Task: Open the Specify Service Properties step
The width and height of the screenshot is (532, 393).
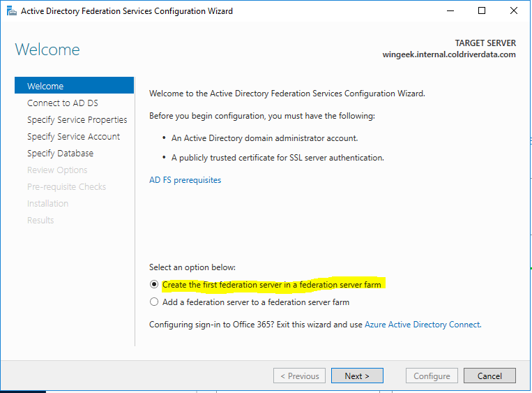Action: click(x=77, y=119)
